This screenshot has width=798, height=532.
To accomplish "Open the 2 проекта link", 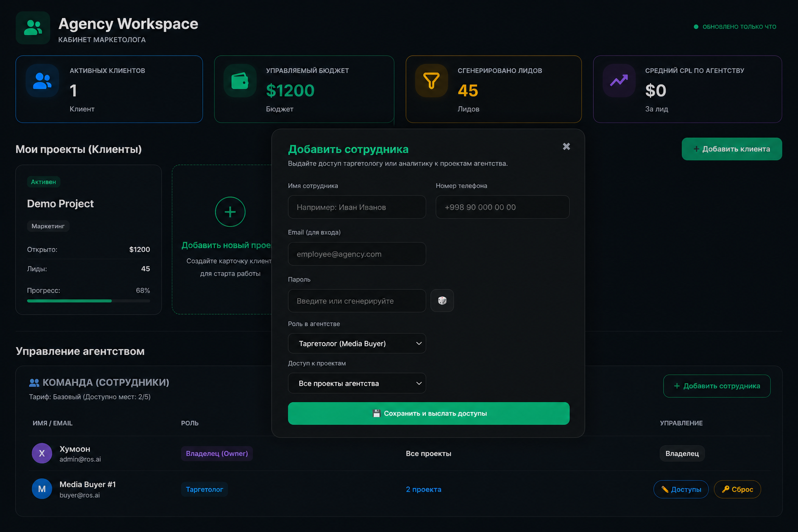I will 423,489.
